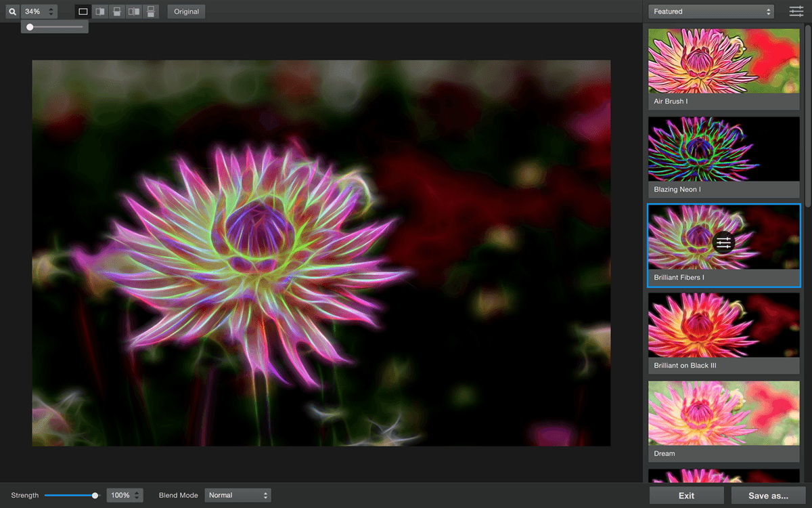Click the Brilliant Fibers I label
812x508 pixels.
pos(681,278)
